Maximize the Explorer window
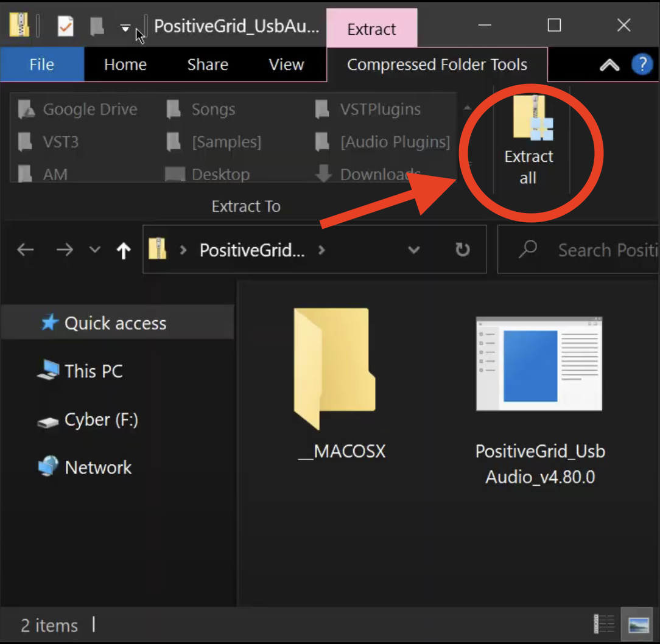The image size is (660, 644). tap(554, 25)
